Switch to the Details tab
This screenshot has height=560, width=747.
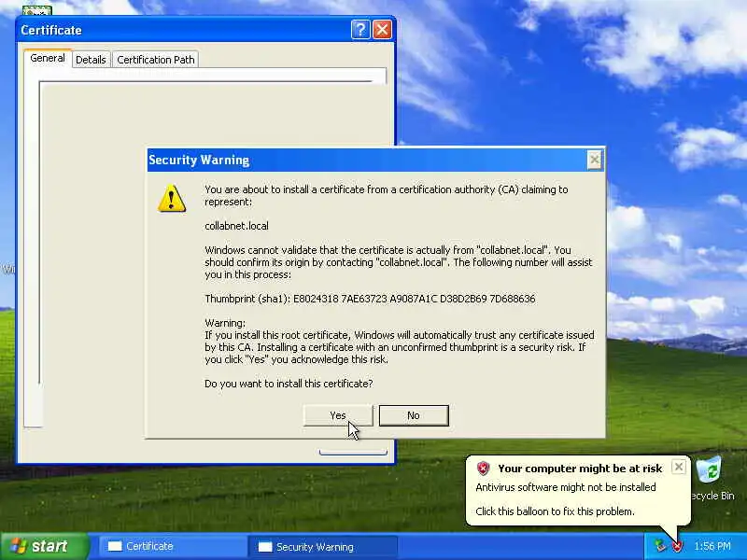point(91,60)
